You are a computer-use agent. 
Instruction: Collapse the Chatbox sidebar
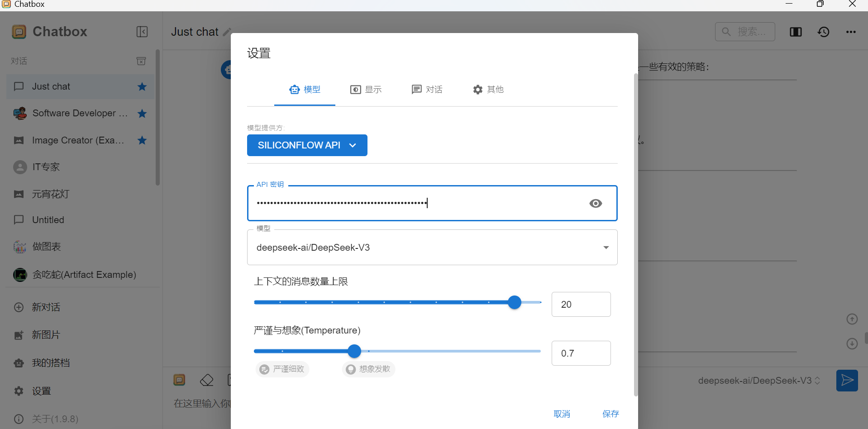coord(142,32)
